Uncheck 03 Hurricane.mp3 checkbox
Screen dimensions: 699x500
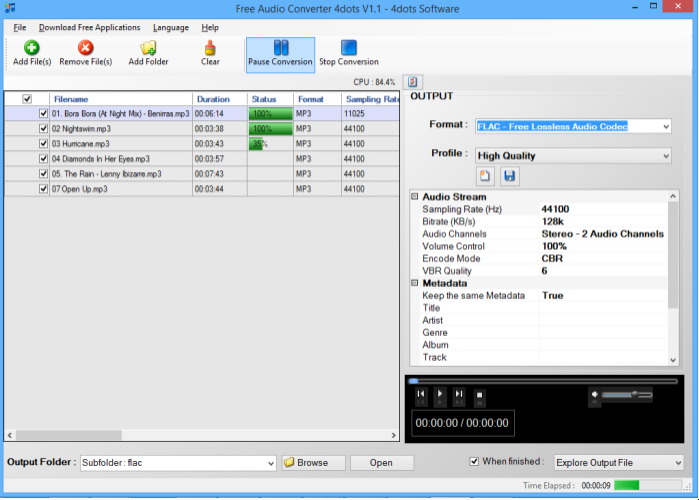[x=43, y=144]
